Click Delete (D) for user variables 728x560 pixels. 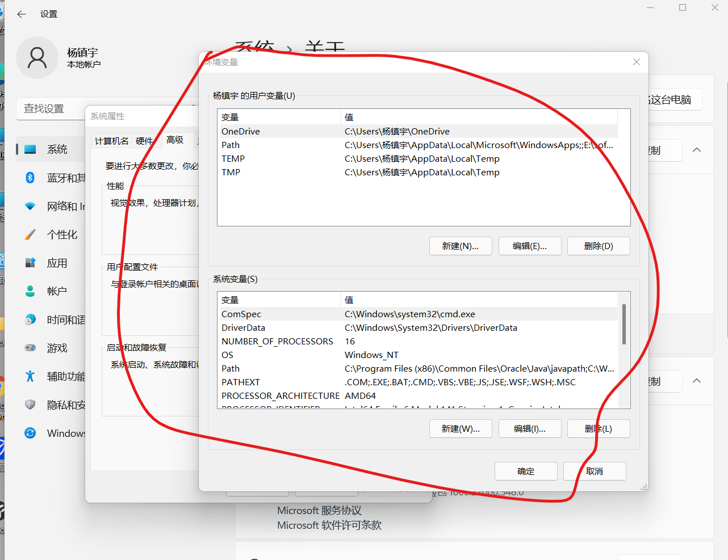click(x=599, y=246)
